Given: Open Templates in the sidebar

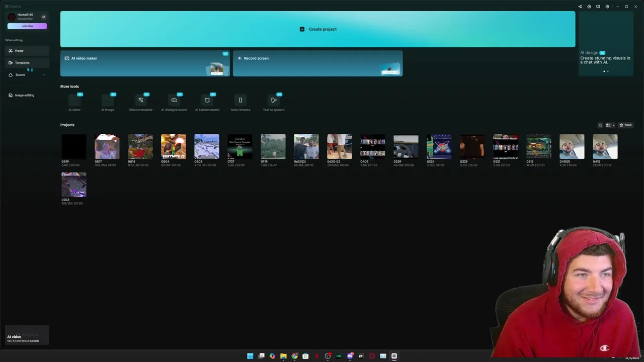Looking at the screenshot, I should [27, 63].
